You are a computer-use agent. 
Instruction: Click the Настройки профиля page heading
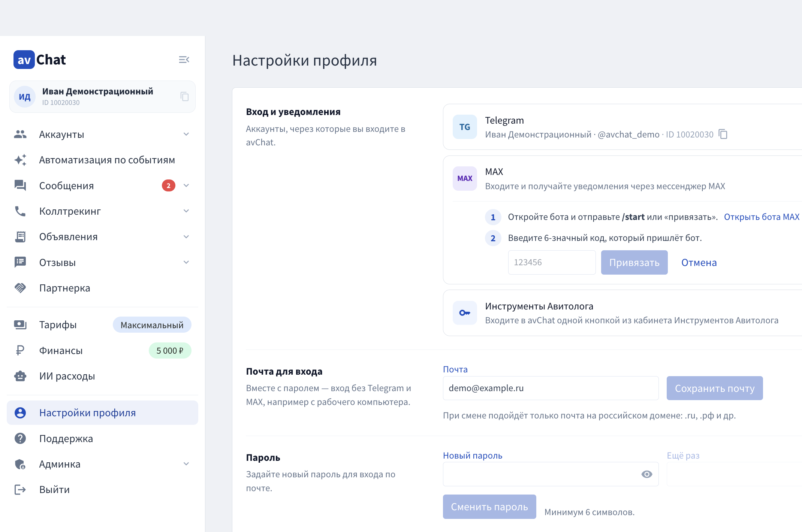click(x=305, y=60)
